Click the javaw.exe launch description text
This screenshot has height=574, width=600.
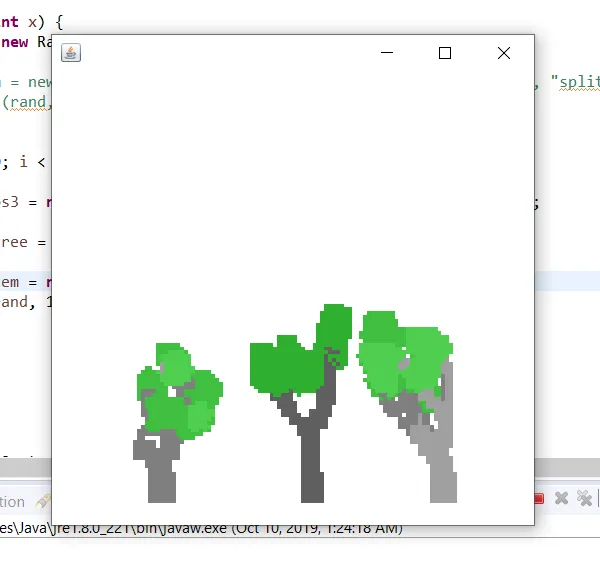tap(201, 528)
